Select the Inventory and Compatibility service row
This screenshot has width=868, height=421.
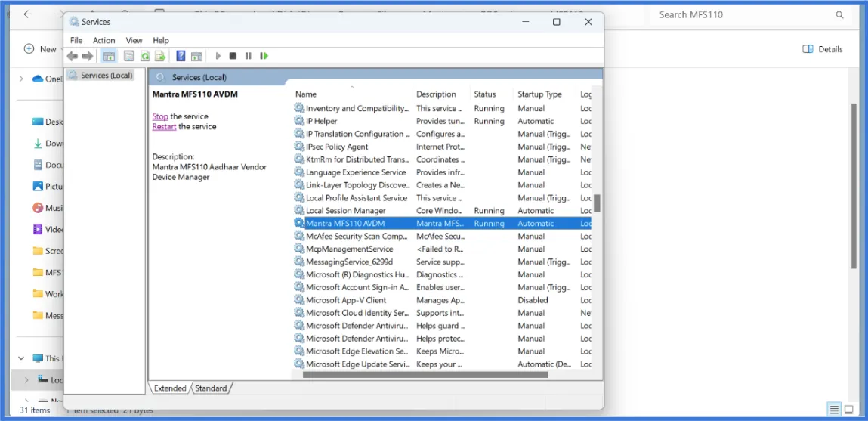pyautogui.click(x=442, y=108)
